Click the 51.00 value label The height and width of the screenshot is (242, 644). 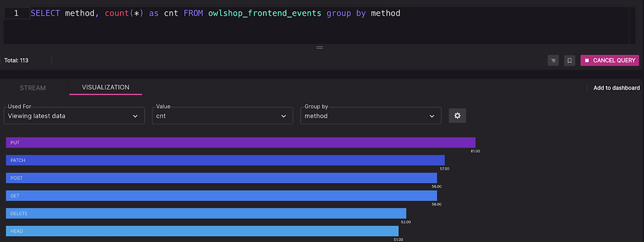398,239
